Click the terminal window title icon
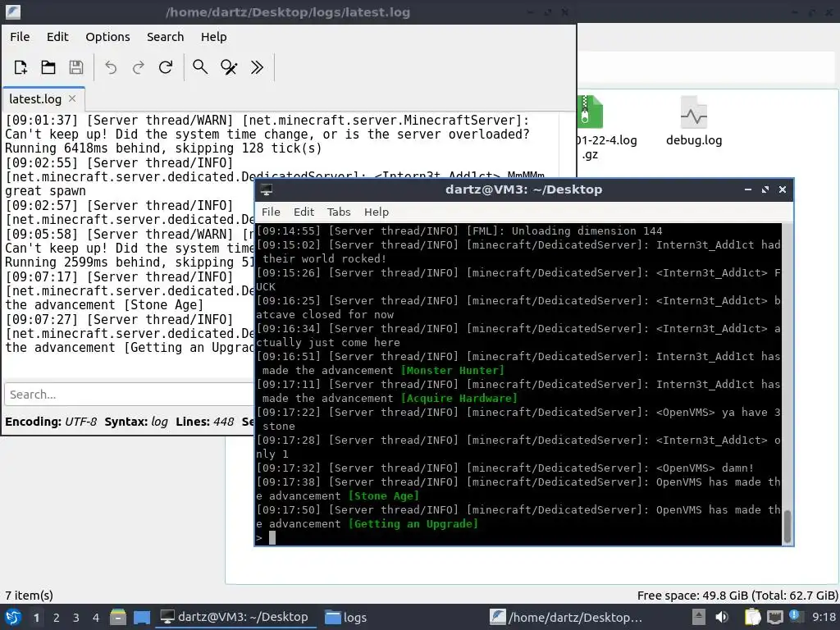The width and height of the screenshot is (840, 630). (x=267, y=189)
